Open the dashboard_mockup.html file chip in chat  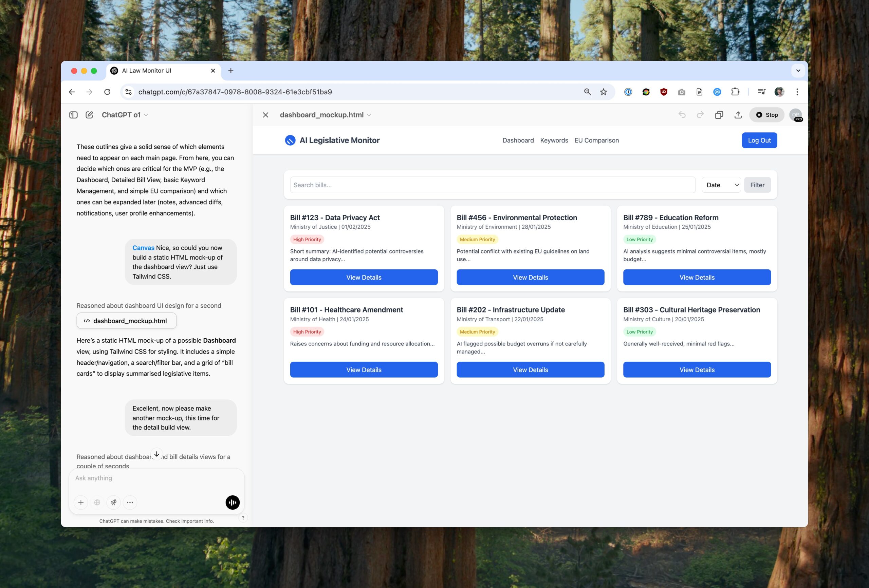coord(126,321)
